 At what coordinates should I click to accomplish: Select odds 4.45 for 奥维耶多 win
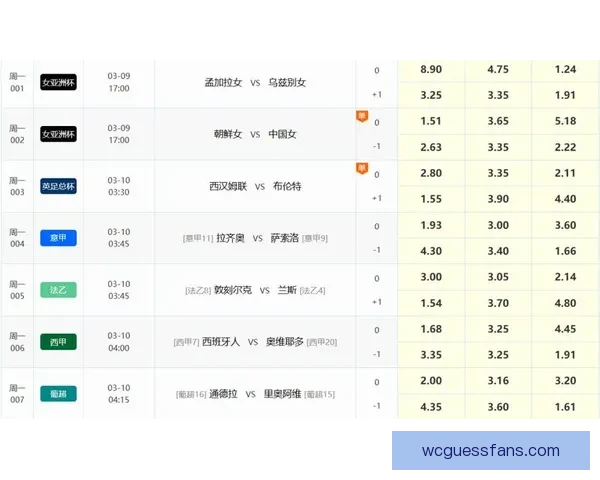click(x=566, y=329)
